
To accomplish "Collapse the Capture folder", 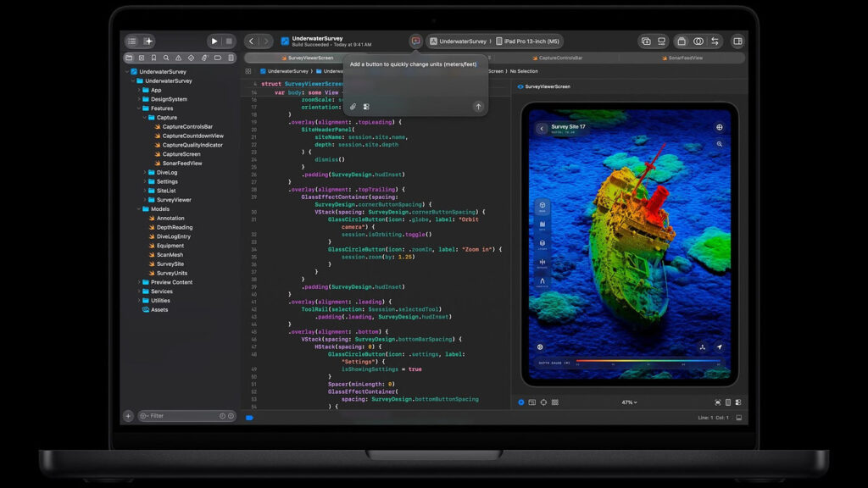I will pos(144,117).
